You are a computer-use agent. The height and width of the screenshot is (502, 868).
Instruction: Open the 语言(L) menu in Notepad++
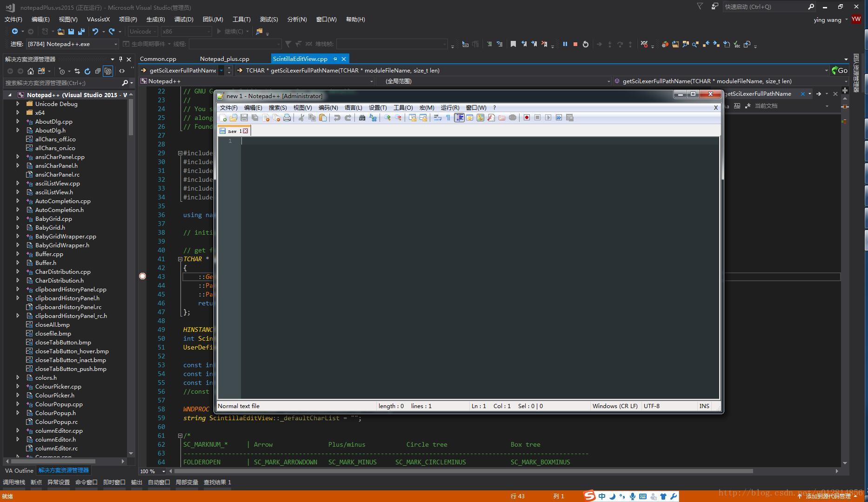point(353,107)
